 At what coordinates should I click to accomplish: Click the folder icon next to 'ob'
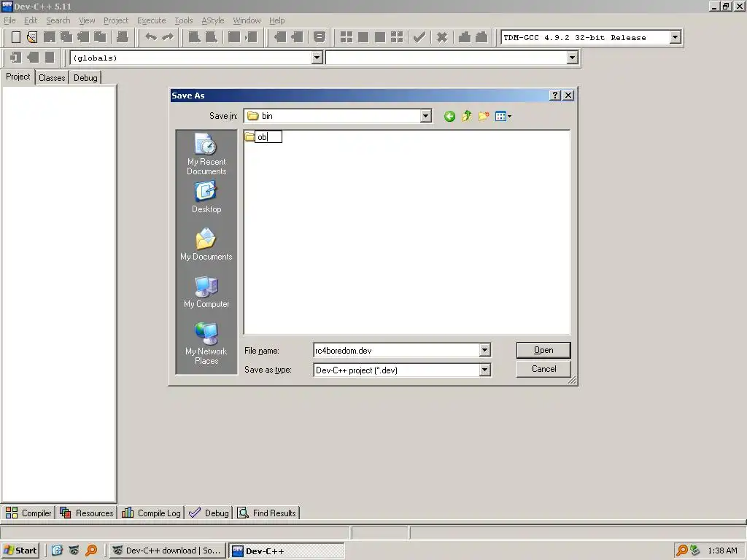click(x=249, y=137)
